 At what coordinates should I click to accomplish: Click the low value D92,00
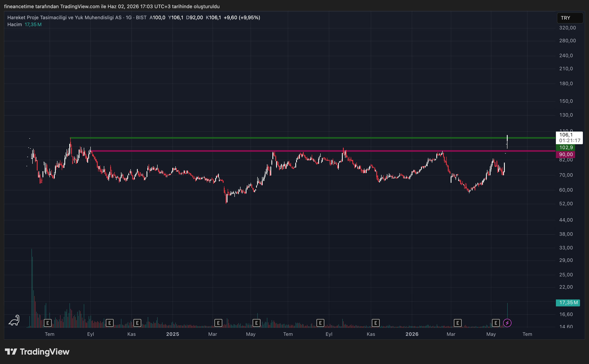(x=195, y=18)
